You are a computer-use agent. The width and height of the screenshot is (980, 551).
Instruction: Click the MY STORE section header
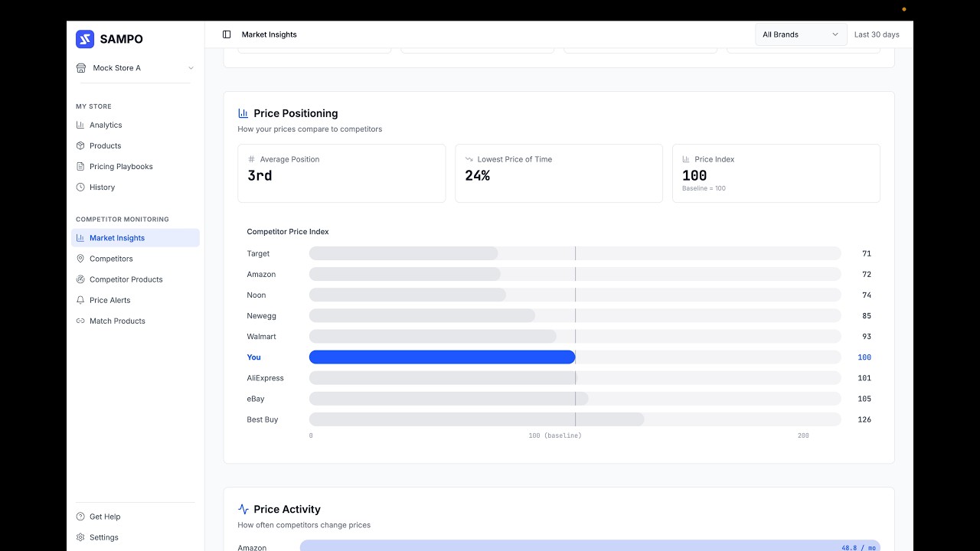(x=93, y=106)
